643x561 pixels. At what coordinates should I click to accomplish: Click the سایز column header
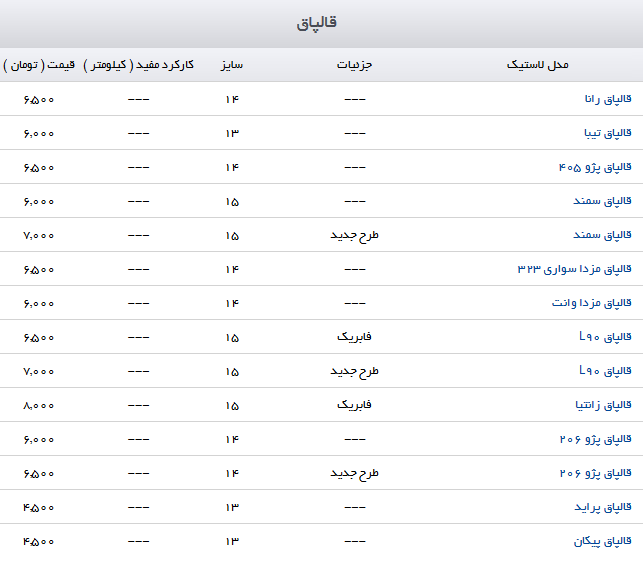point(232,66)
